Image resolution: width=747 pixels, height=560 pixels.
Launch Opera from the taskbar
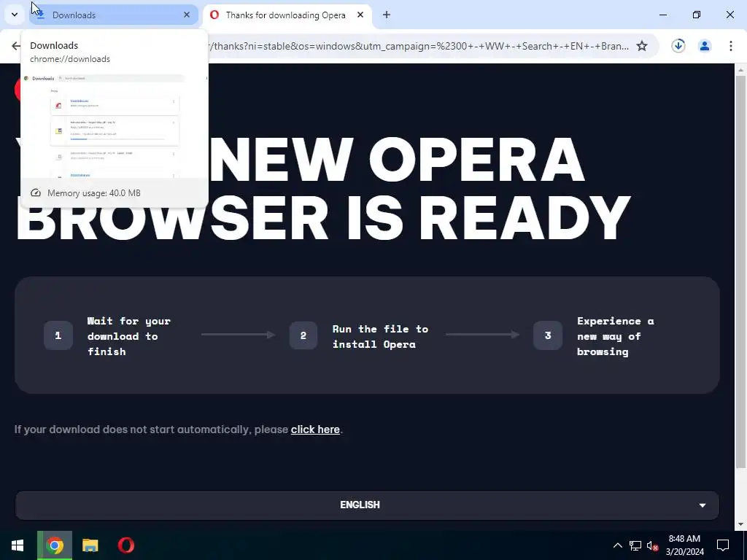pyautogui.click(x=126, y=545)
